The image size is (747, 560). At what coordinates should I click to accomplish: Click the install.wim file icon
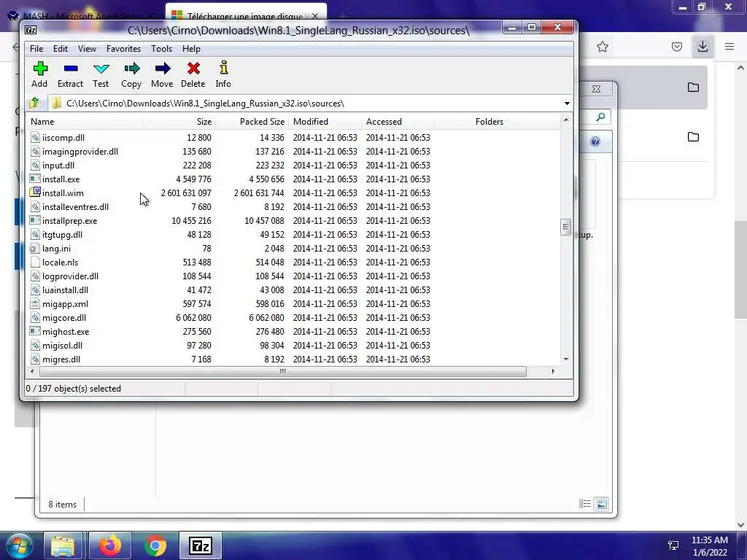(35, 192)
